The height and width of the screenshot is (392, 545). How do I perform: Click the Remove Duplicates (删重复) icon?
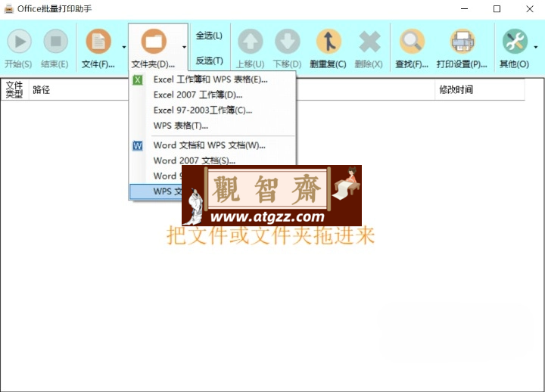click(x=329, y=42)
